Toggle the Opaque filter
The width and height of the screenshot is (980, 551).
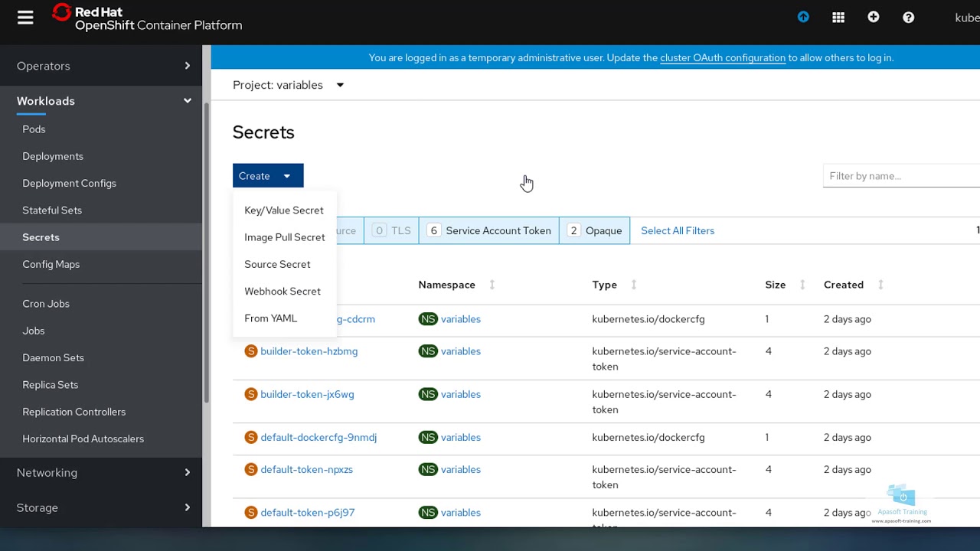click(594, 230)
